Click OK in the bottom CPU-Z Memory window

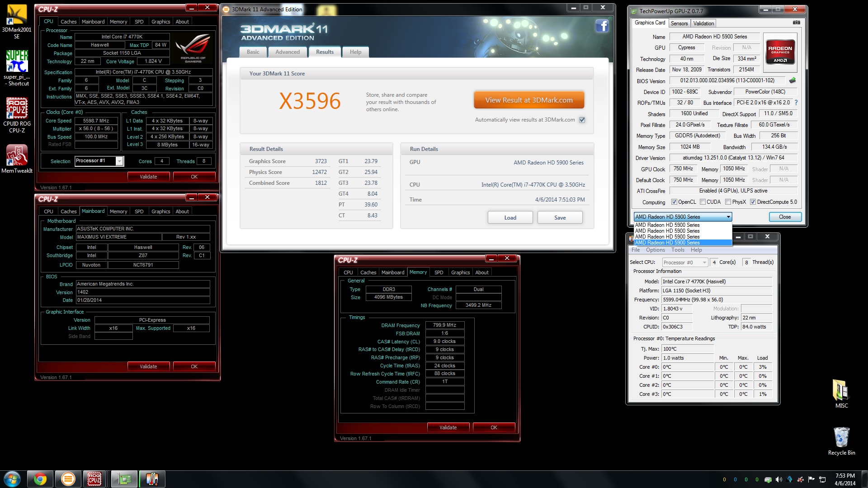point(494,427)
